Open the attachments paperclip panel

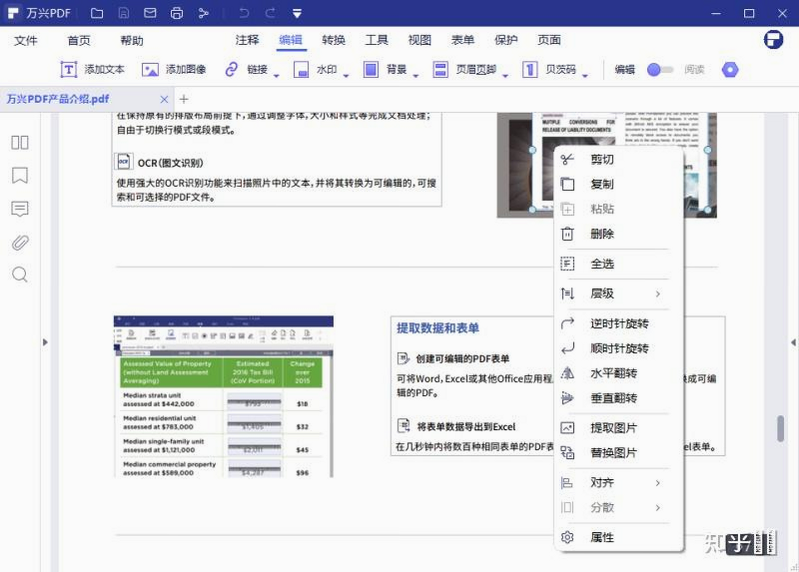tap(20, 242)
